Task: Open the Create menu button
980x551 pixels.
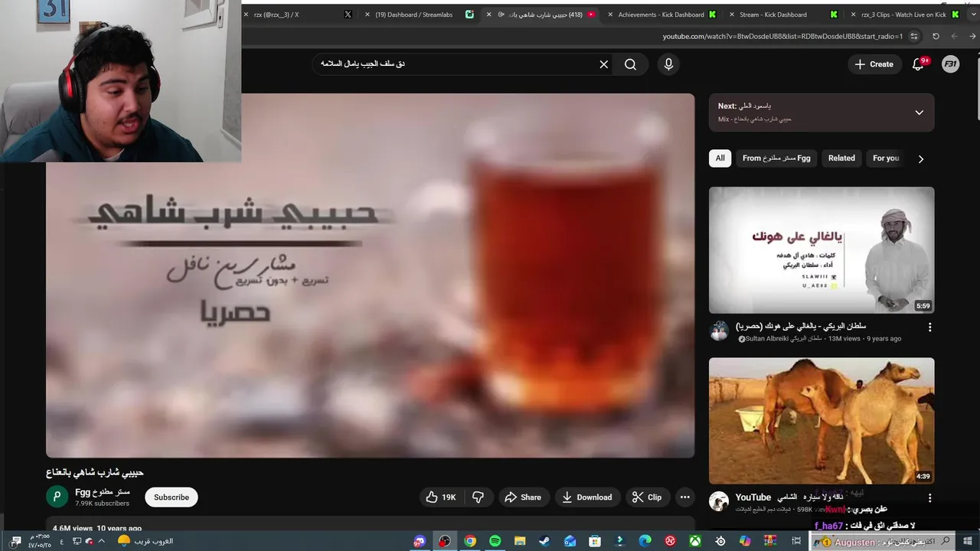Action: coord(874,64)
